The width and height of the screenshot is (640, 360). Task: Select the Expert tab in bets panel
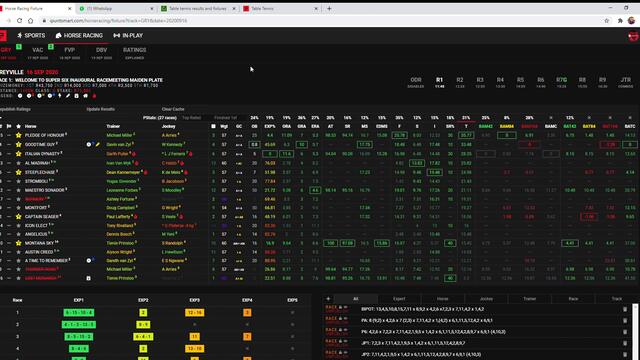tap(399, 299)
